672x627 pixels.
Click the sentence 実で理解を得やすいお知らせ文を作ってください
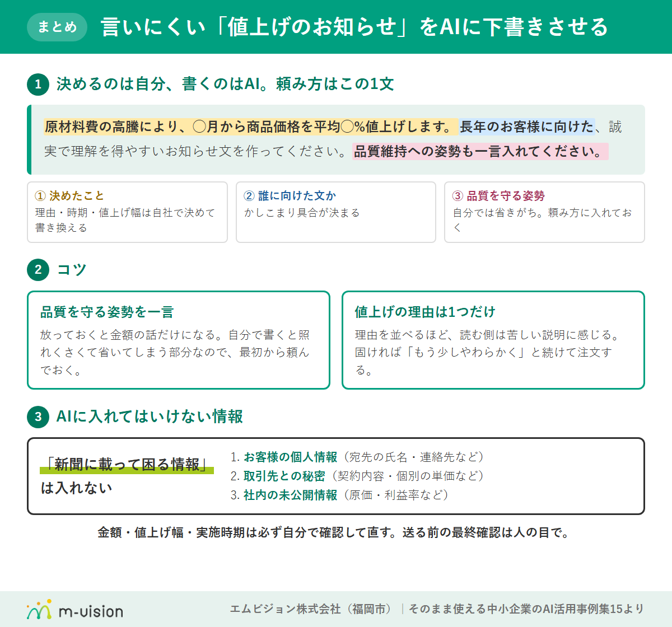click(195, 151)
